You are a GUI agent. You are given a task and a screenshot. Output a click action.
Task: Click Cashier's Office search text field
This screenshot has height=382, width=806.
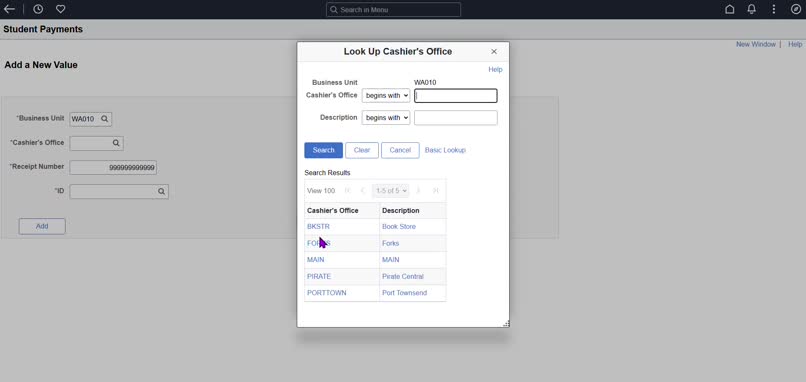[x=456, y=96]
